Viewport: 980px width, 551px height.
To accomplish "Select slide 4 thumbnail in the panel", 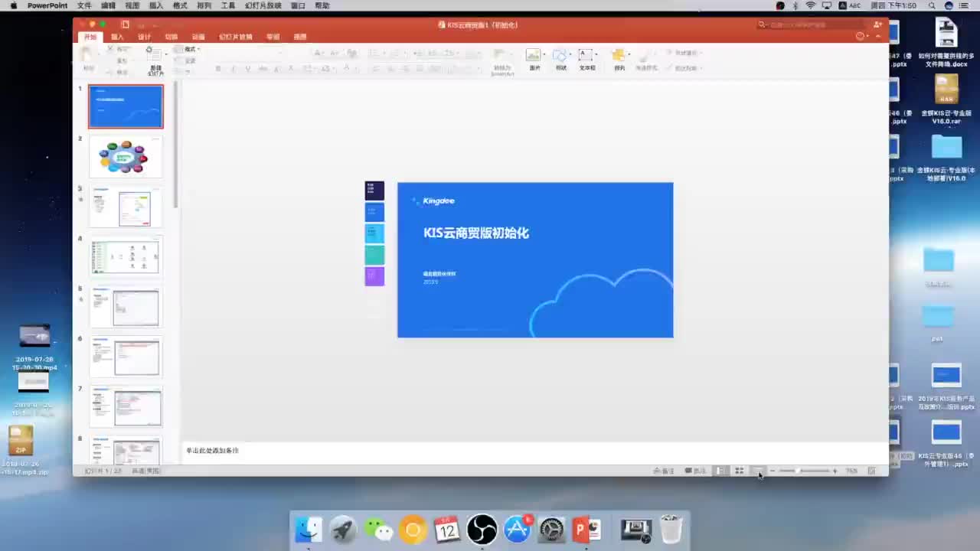I will pyautogui.click(x=126, y=256).
